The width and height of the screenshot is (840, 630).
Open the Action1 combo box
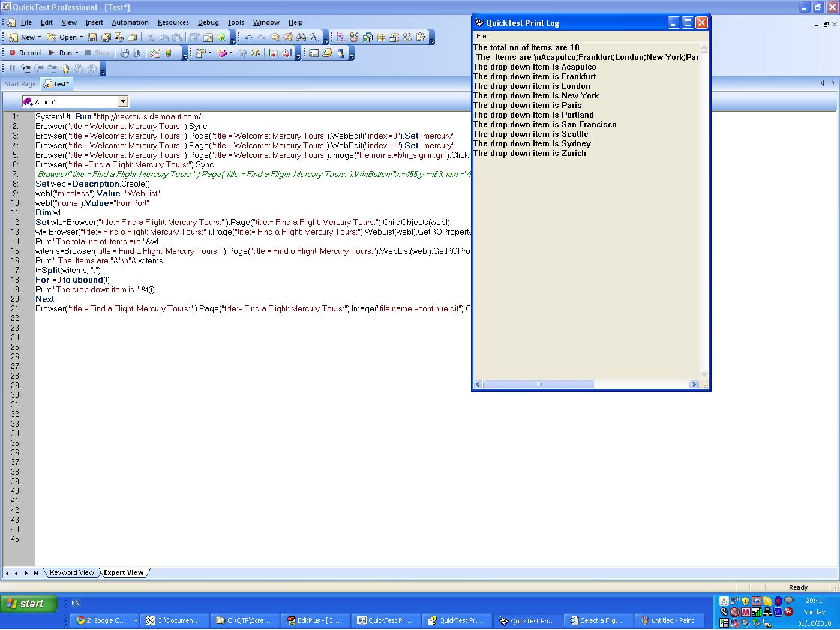123,101
